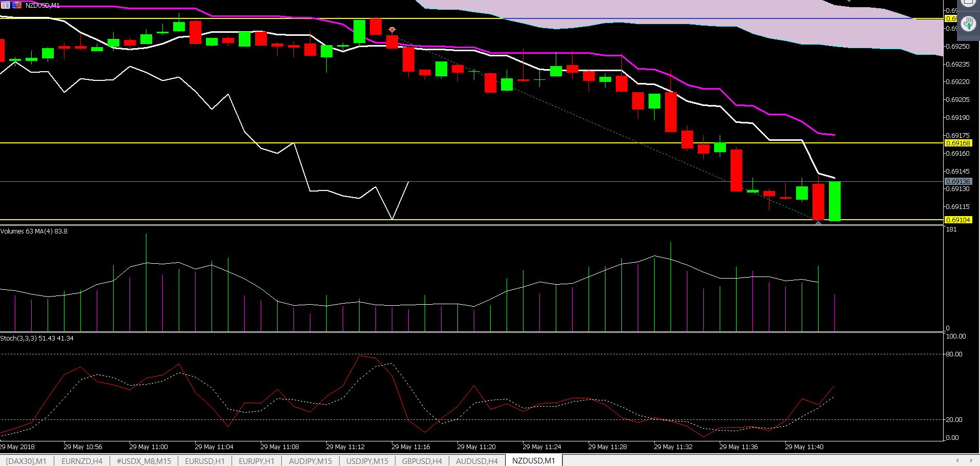Click the NZDUSD,M1 chart title label
The height and width of the screenshot is (466, 980).
[x=43, y=5]
